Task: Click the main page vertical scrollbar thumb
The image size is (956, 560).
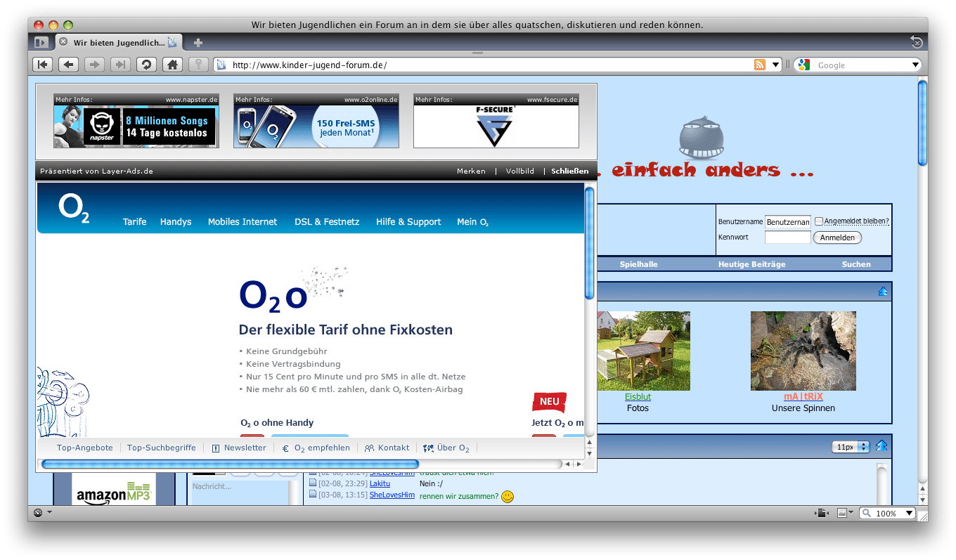Action: tap(922, 123)
